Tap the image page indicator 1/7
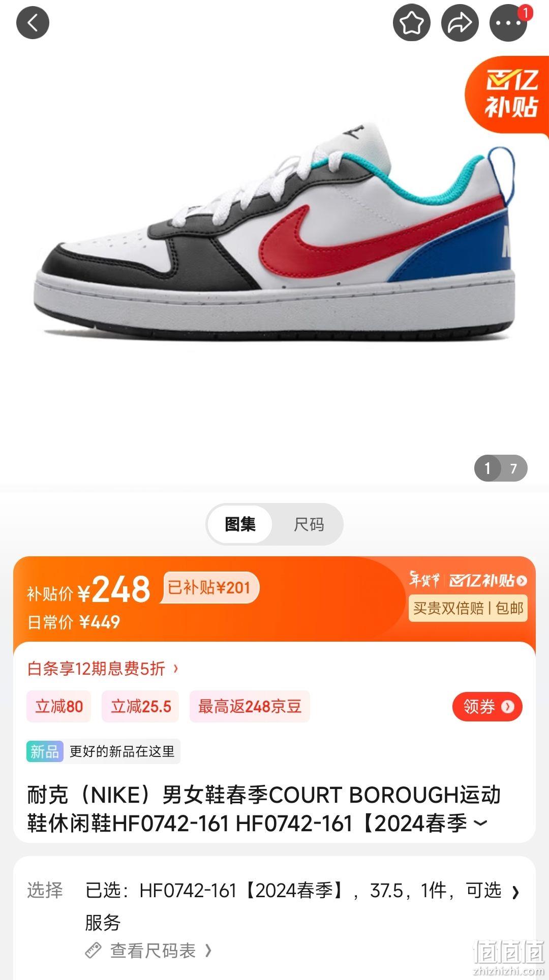The image size is (549, 980). (501, 468)
